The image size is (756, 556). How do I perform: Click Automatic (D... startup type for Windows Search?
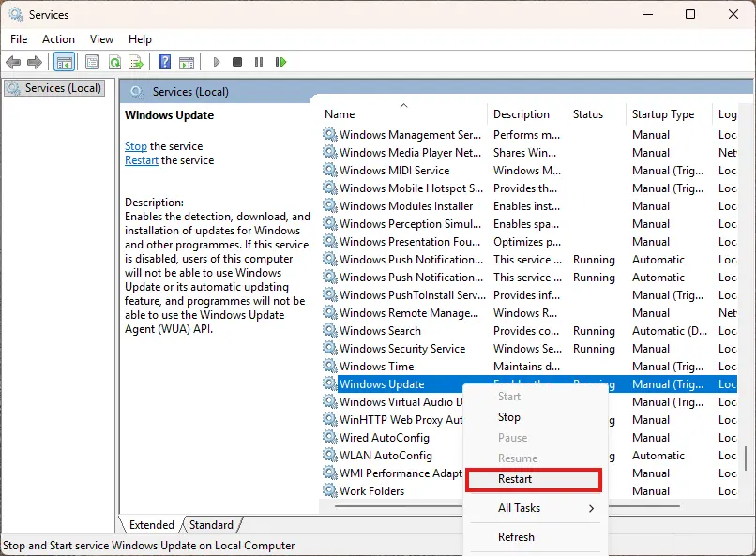point(669,331)
